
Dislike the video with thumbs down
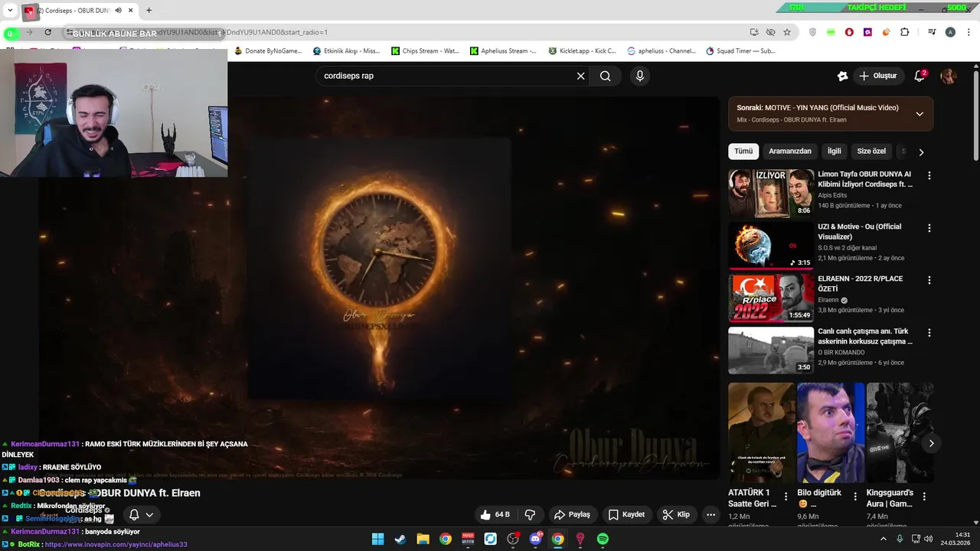[x=530, y=514]
